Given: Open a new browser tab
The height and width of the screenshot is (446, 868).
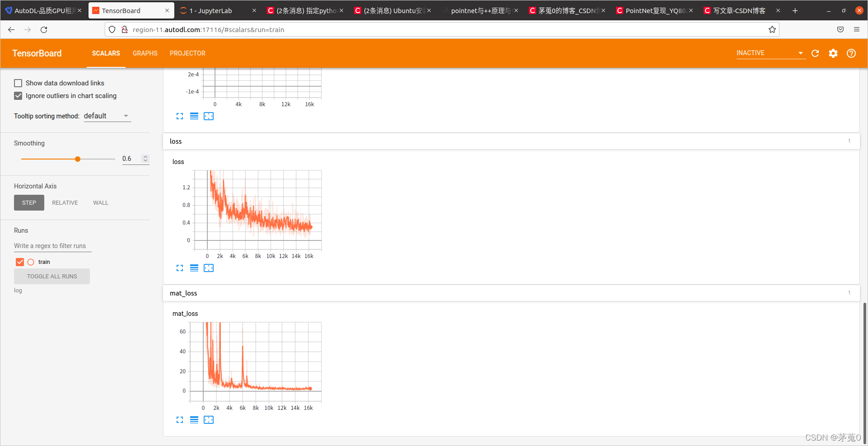Looking at the screenshot, I should [795, 10].
